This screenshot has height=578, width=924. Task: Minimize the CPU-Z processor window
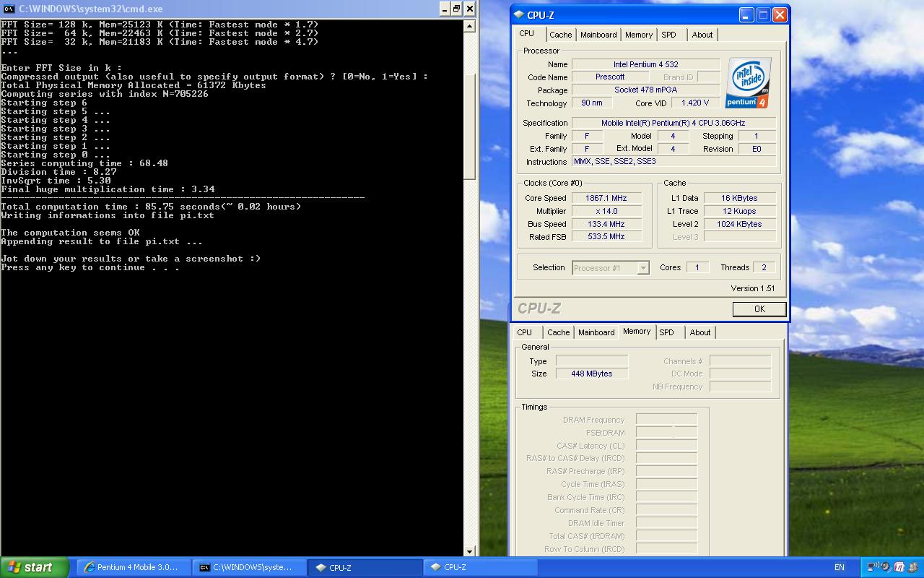(747, 14)
